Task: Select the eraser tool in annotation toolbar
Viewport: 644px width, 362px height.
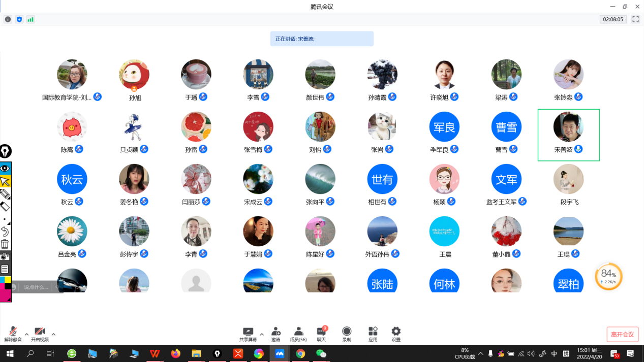Action: (5, 207)
